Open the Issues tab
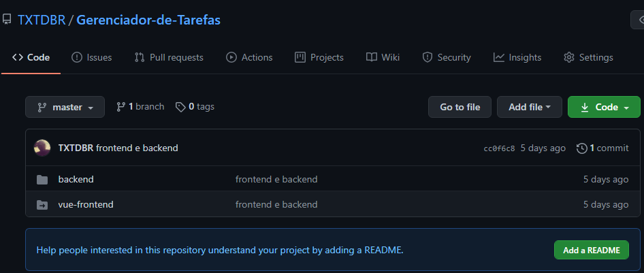Screen dimensions: 644x273 tap(91, 57)
